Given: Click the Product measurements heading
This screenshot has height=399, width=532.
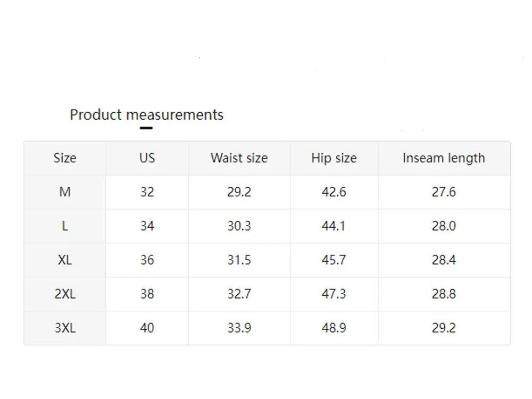Looking at the screenshot, I should (147, 115).
